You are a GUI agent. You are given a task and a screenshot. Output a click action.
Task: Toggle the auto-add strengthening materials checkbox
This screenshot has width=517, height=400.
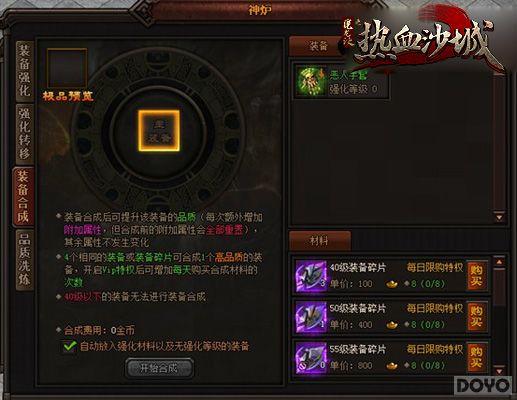point(70,346)
